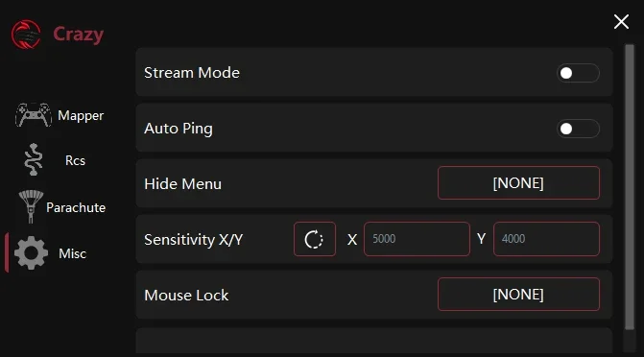Select the Misc tab label
This screenshot has width=644, height=357.
72,253
